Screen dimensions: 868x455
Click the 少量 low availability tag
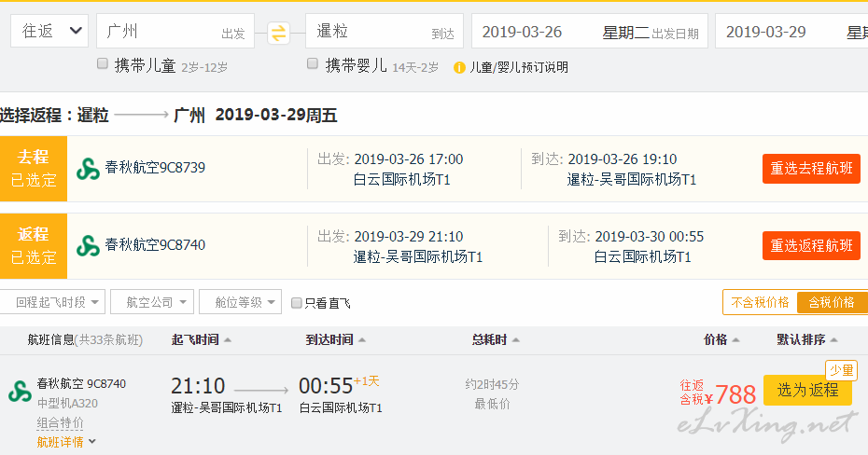point(842,370)
